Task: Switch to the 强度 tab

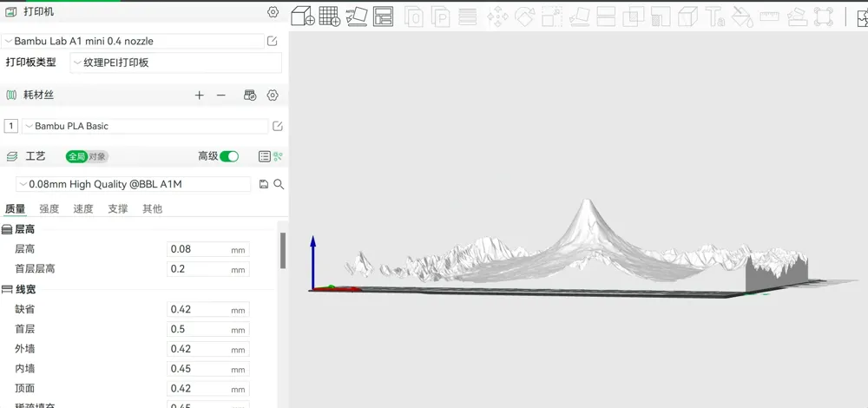Action: click(49, 208)
